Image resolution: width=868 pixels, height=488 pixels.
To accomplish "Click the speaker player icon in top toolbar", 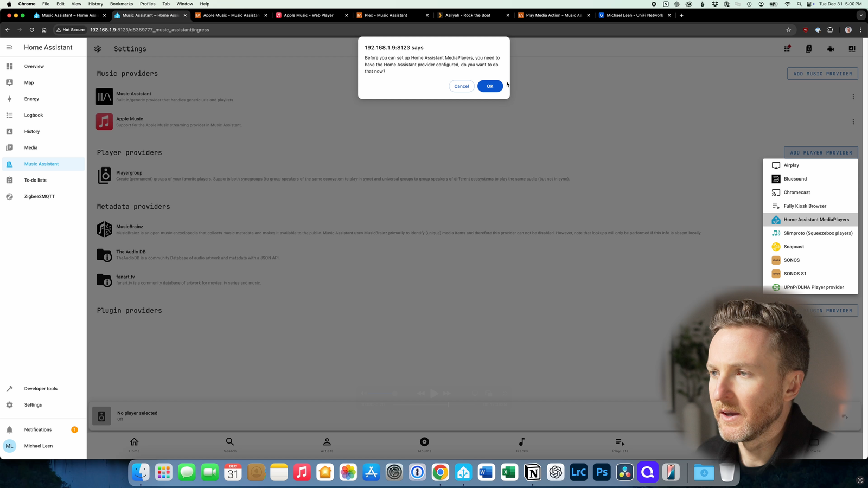I will (x=808, y=48).
